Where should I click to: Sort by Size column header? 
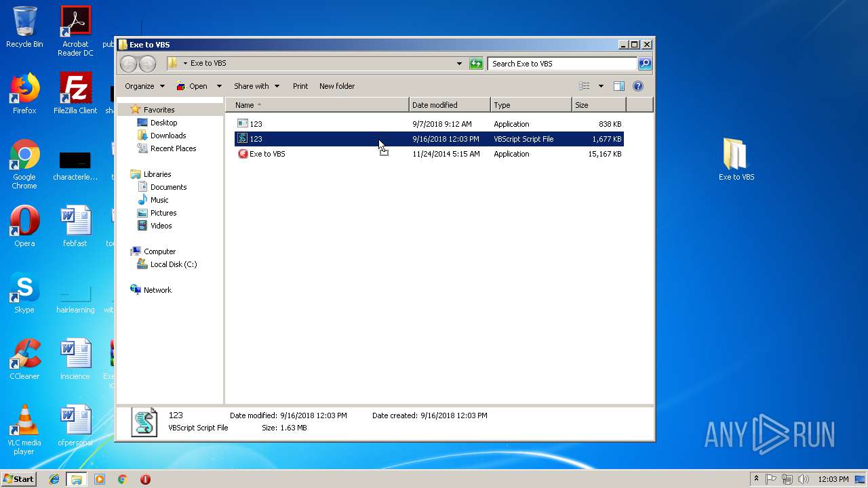tap(599, 105)
